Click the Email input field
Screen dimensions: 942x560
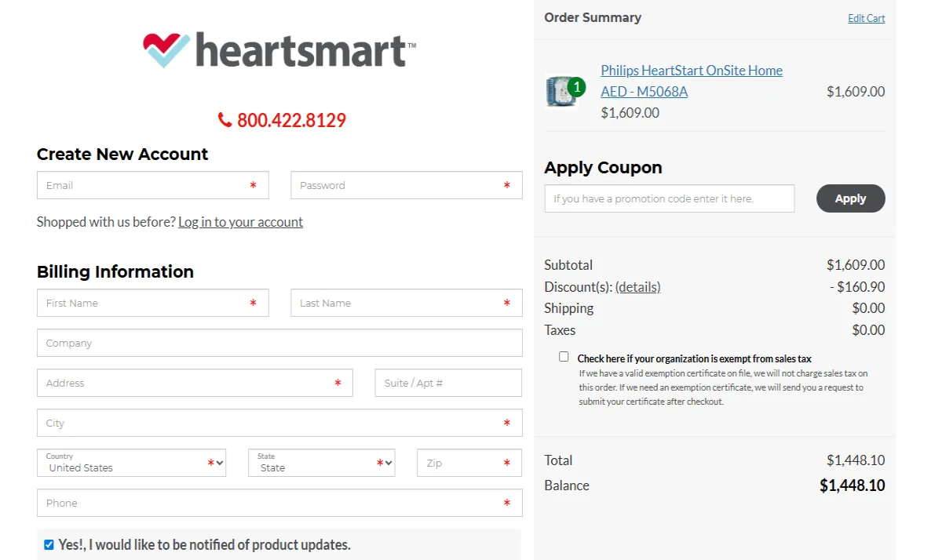click(x=152, y=185)
